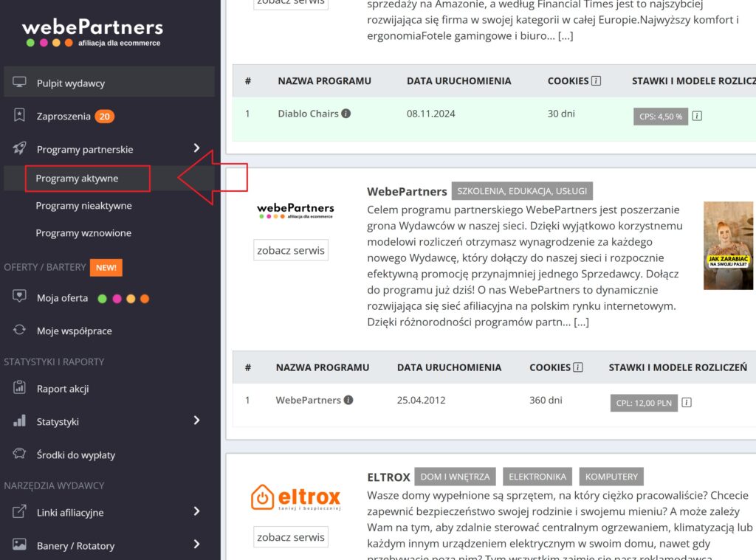756x560 pixels.
Task: Click the bar chart icon beside Statystyki
Action: pyautogui.click(x=19, y=421)
